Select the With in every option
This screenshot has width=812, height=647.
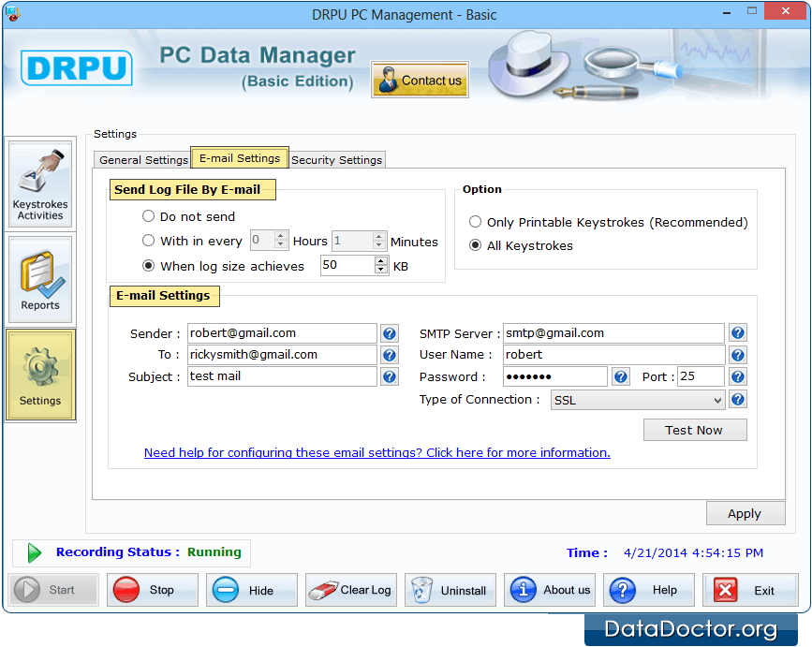coord(148,240)
